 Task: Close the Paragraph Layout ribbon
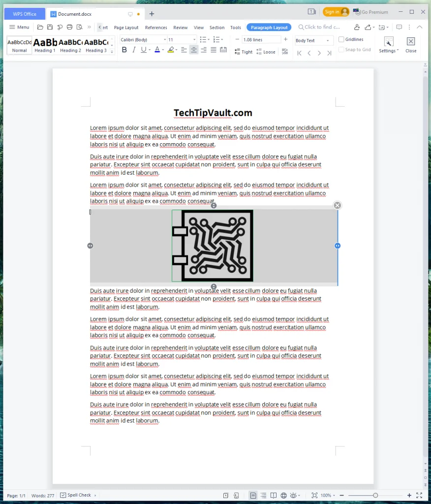pos(411,45)
